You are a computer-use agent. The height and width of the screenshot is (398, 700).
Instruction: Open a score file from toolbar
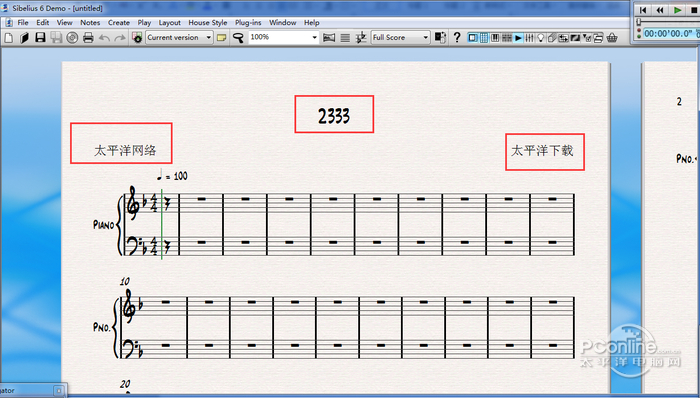click(24, 38)
